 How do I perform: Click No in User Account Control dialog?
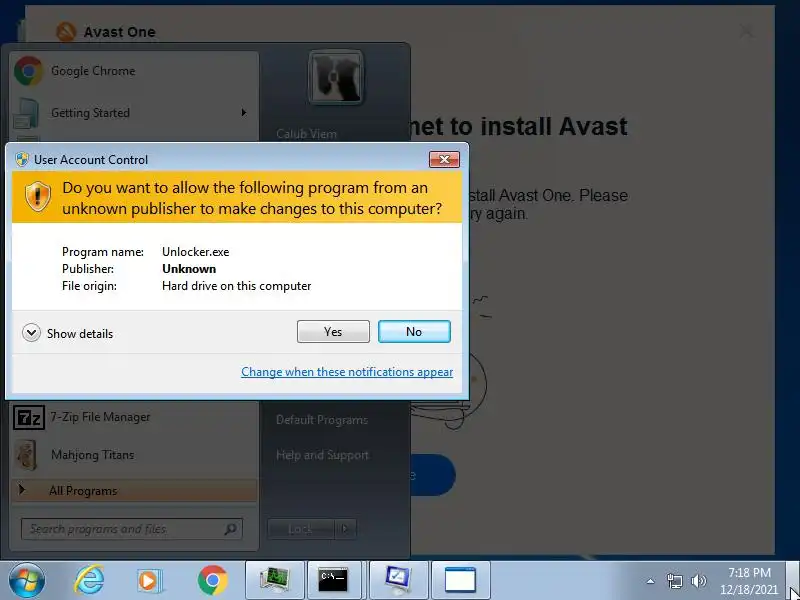(x=414, y=332)
